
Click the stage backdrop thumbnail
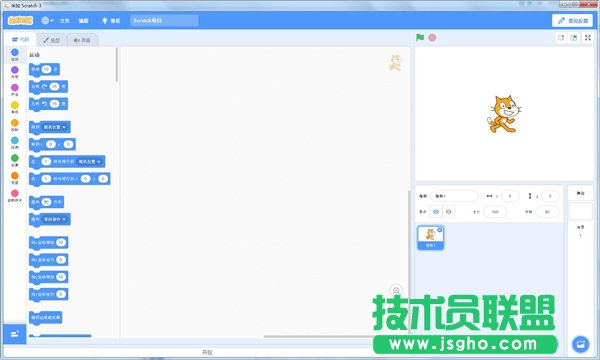(x=580, y=211)
